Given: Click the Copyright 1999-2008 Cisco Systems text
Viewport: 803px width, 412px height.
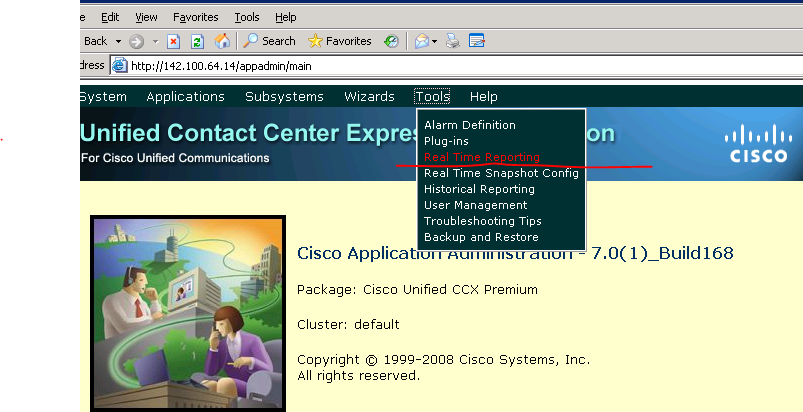Looking at the screenshot, I should pyautogui.click(x=443, y=360).
